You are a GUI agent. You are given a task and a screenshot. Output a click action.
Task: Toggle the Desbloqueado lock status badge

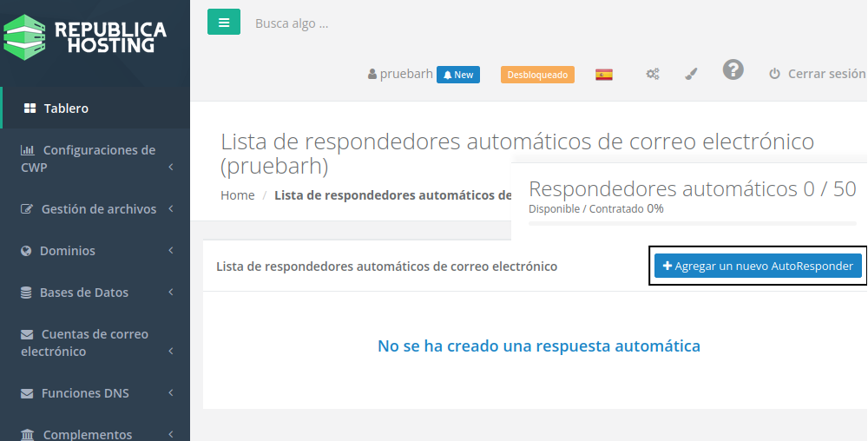pyautogui.click(x=537, y=75)
